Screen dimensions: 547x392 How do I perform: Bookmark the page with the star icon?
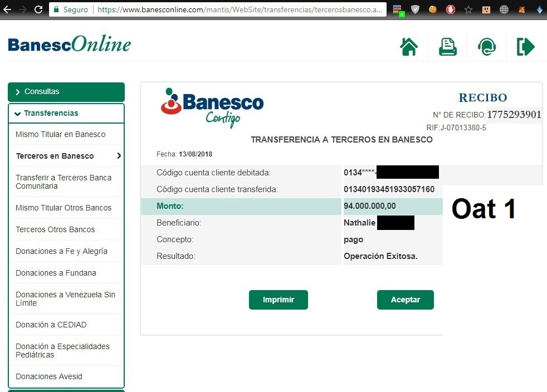pyautogui.click(x=468, y=10)
